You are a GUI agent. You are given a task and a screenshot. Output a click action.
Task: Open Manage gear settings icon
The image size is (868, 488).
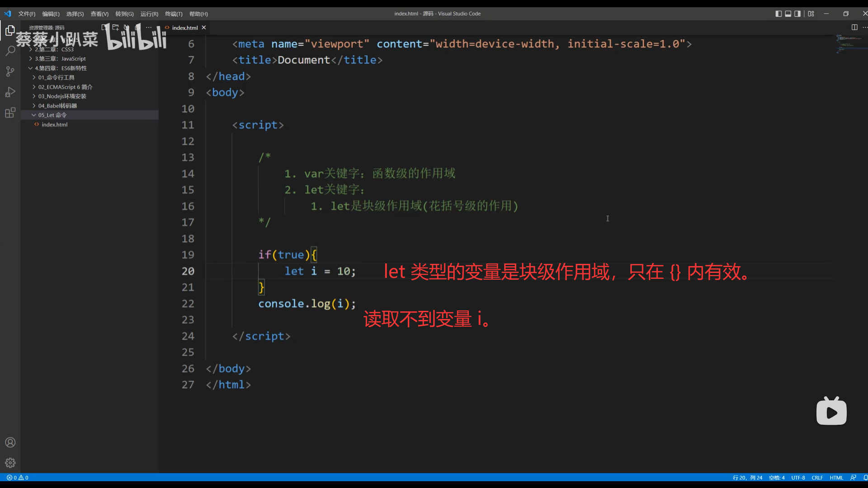tap(10, 463)
